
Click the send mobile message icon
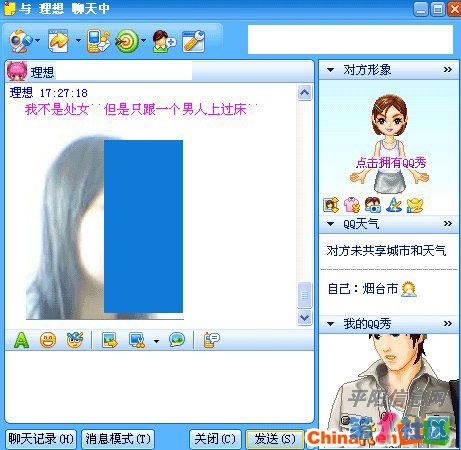tap(98, 41)
